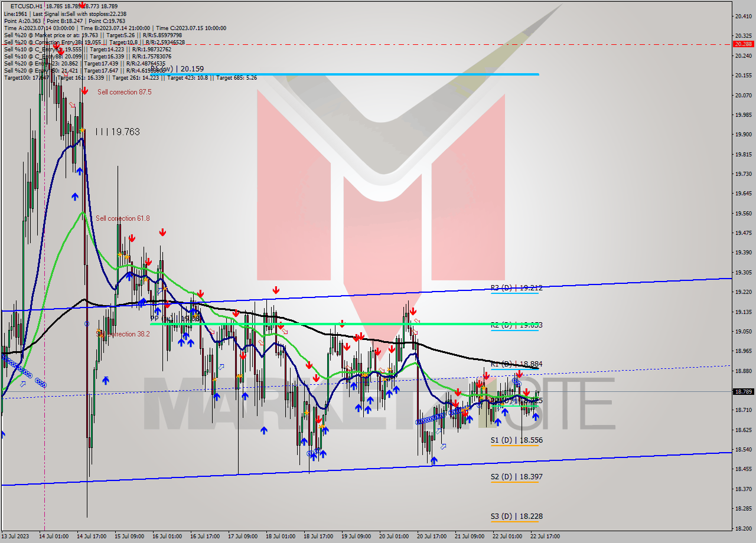The height and width of the screenshot is (543, 756).
Task: Click the '22 Jul 17:00' time label
Action: tap(545, 537)
